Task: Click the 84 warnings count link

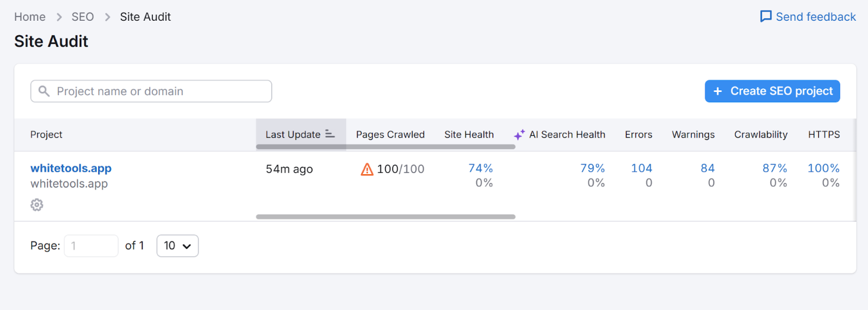Action: click(707, 168)
